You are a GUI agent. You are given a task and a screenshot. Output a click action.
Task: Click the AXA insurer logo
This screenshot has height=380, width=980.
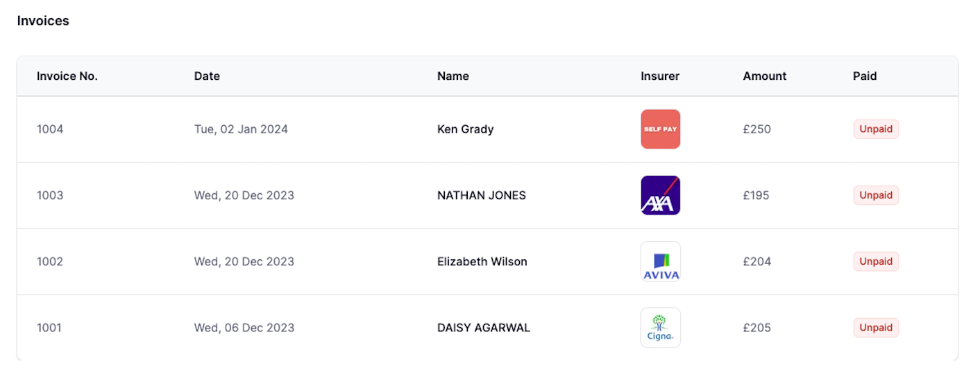tap(660, 195)
